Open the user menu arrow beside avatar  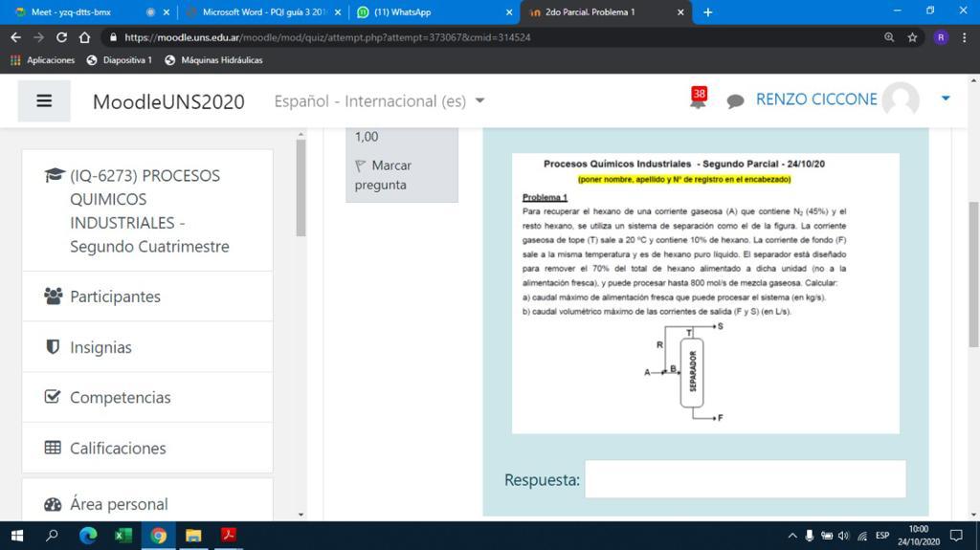point(946,99)
